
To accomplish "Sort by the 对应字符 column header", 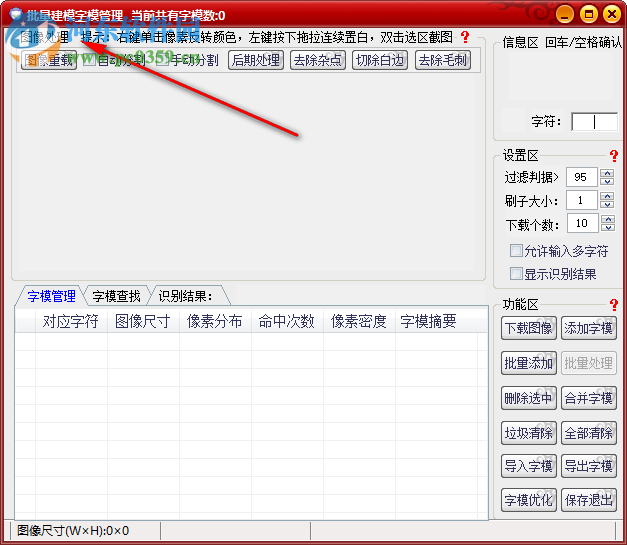I will (x=71, y=321).
